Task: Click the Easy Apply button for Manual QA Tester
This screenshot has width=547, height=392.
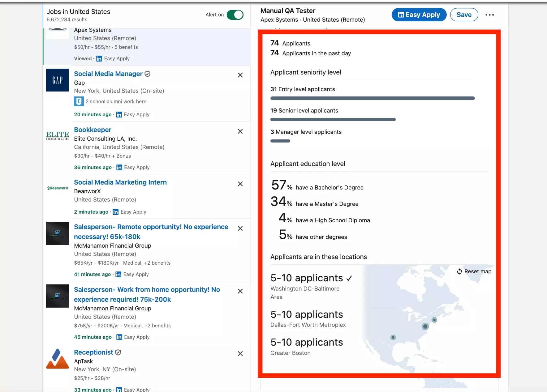Action: click(x=419, y=15)
